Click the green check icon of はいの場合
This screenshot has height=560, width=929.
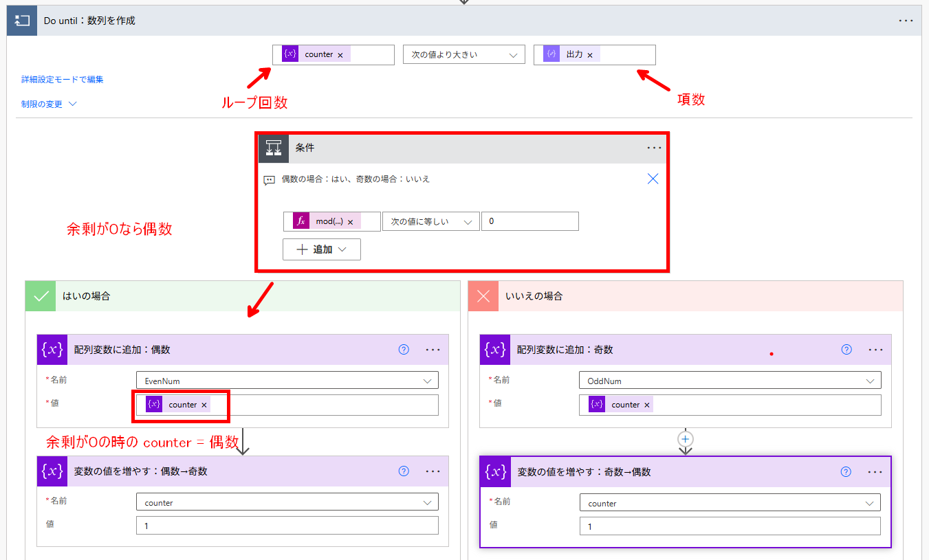tap(41, 296)
